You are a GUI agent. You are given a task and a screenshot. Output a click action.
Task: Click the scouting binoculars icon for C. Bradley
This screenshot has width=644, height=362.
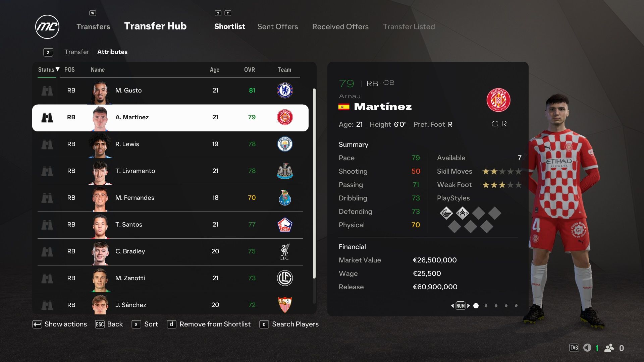(47, 251)
